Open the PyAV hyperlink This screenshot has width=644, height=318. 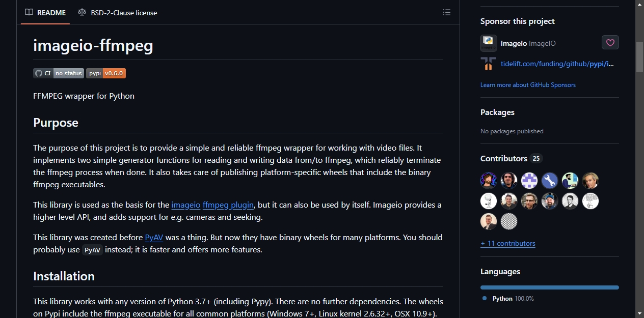click(x=154, y=238)
